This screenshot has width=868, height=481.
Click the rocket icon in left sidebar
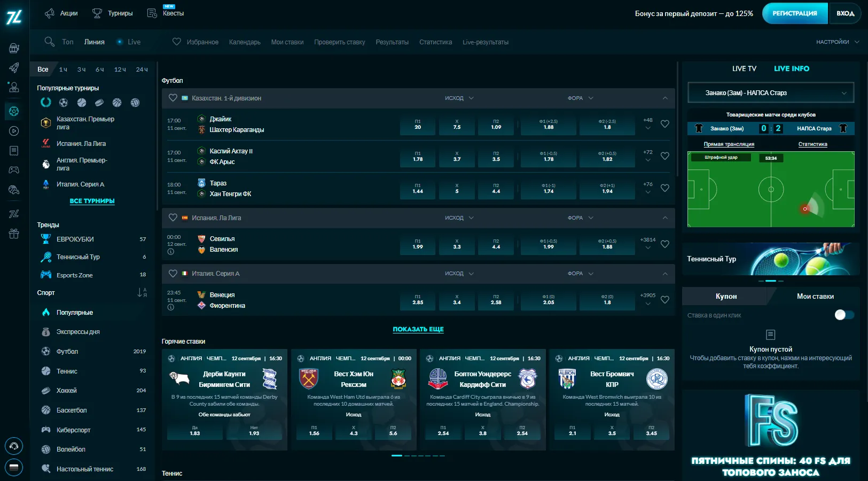[14, 68]
